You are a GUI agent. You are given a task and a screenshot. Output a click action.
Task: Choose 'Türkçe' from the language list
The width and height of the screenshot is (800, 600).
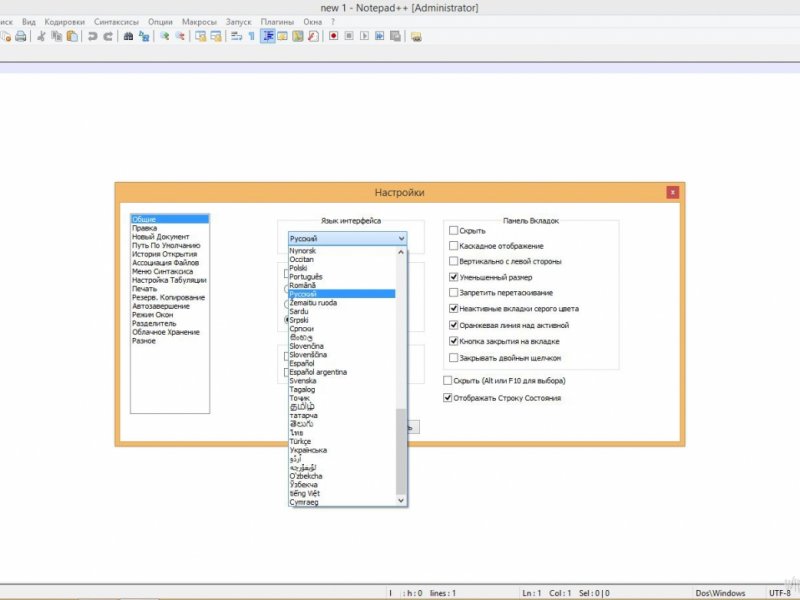(x=342, y=441)
